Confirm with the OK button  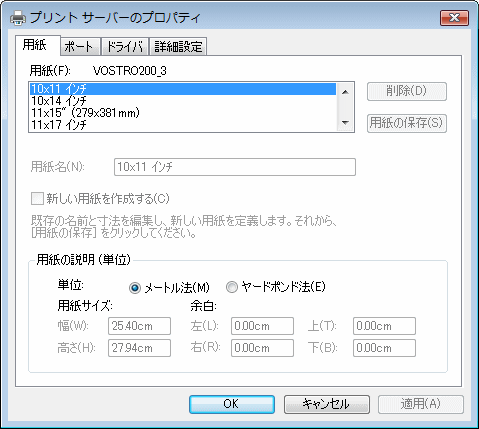232,404
